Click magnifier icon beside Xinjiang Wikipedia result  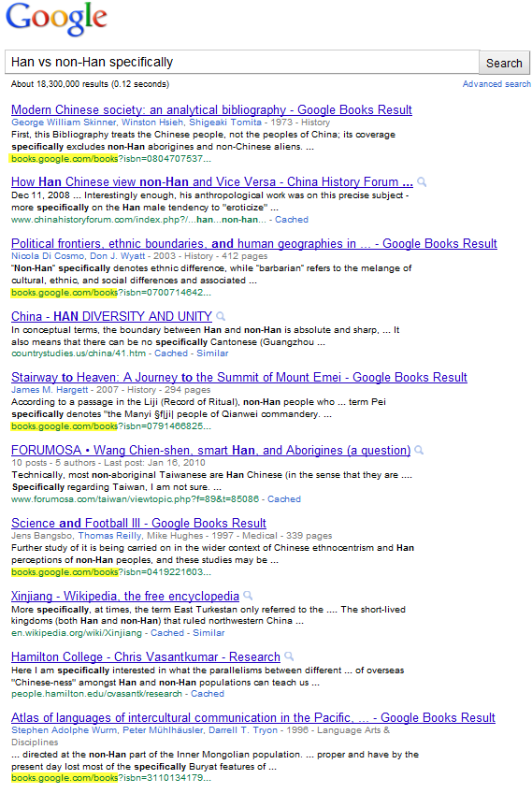point(248,596)
